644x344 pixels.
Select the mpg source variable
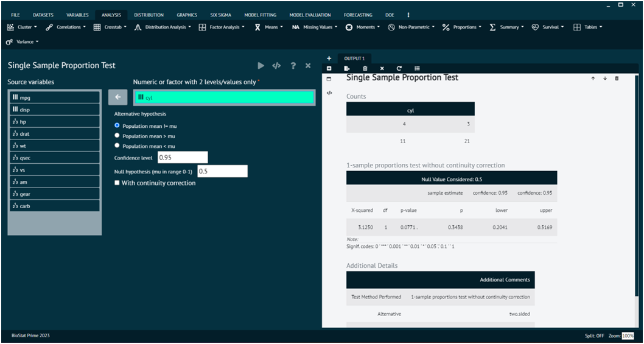click(x=55, y=97)
